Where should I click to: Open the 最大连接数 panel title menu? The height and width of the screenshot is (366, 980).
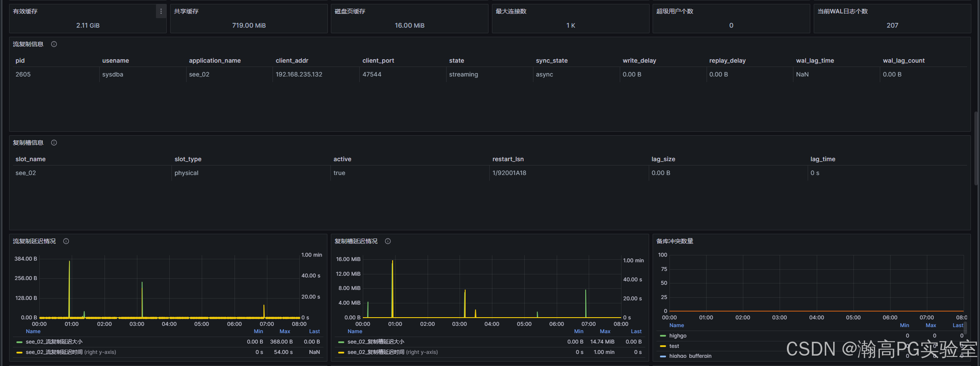[511, 11]
